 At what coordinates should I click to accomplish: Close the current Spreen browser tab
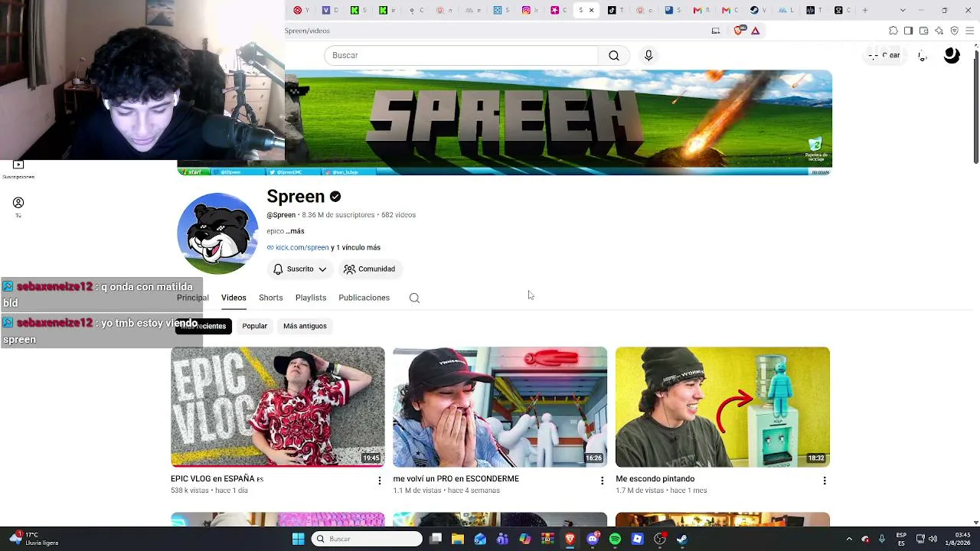[591, 10]
